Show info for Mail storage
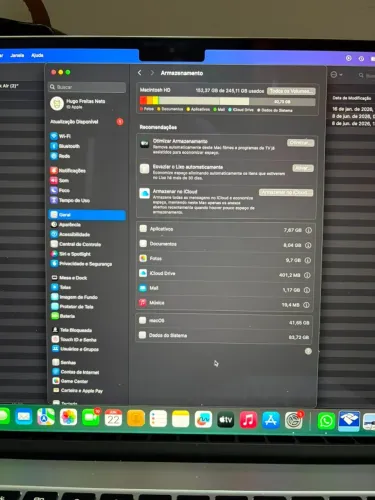The width and height of the screenshot is (375, 500). (x=307, y=290)
